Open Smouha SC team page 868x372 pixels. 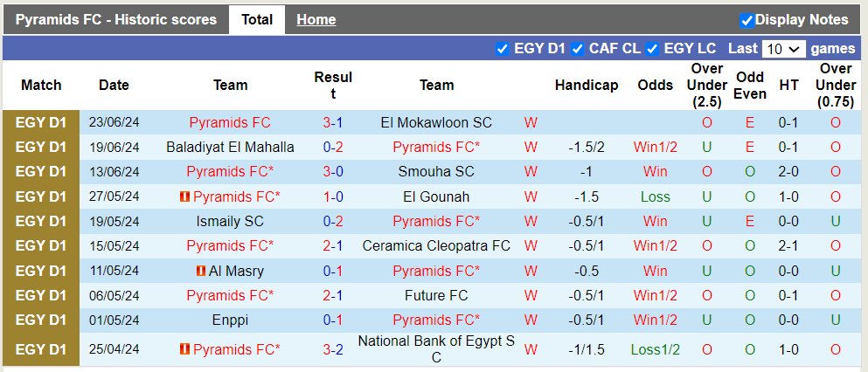tap(436, 172)
